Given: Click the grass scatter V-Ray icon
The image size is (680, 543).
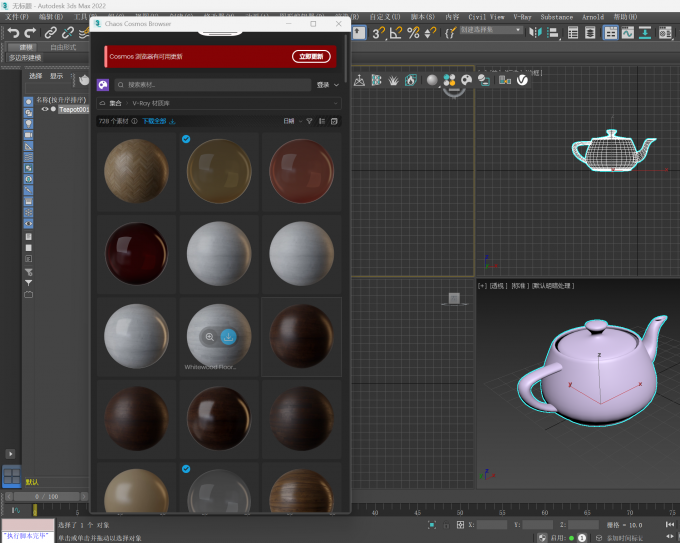Looking at the screenshot, I should [x=393, y=80].
